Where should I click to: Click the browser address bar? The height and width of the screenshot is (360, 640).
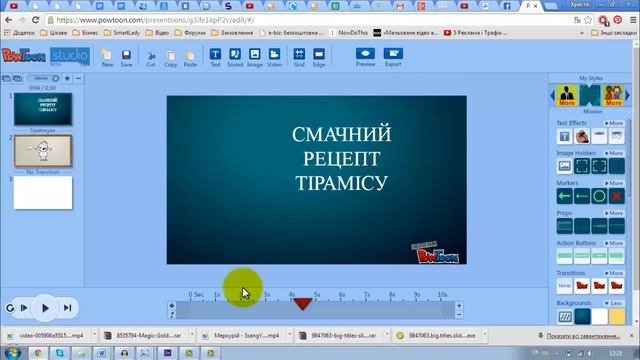tap(306, 20)
